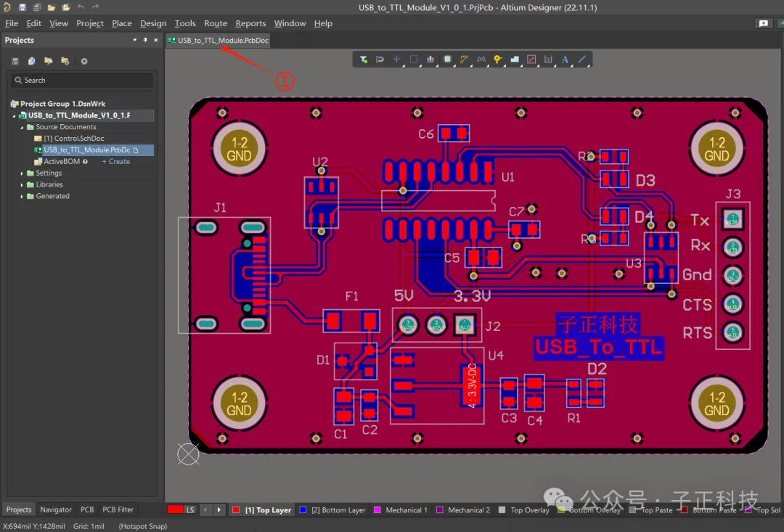784x532 pixels.
Task: Click the red Top Layer color swatch
Action: (236, 510)
